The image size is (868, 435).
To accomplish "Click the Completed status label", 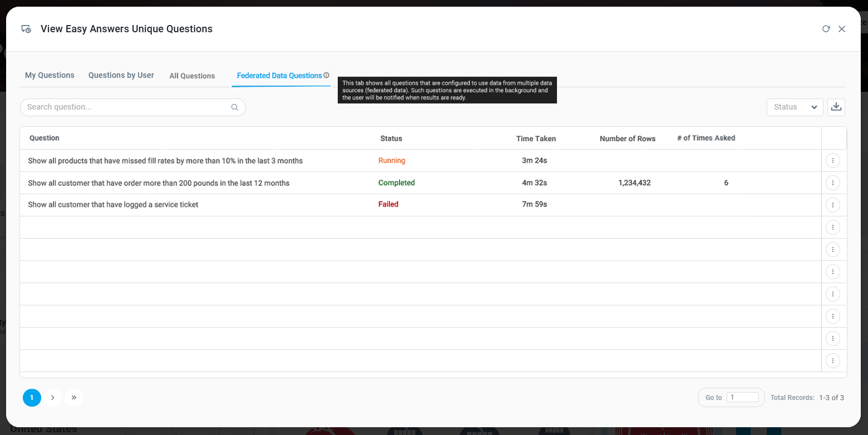I will 397,182.
